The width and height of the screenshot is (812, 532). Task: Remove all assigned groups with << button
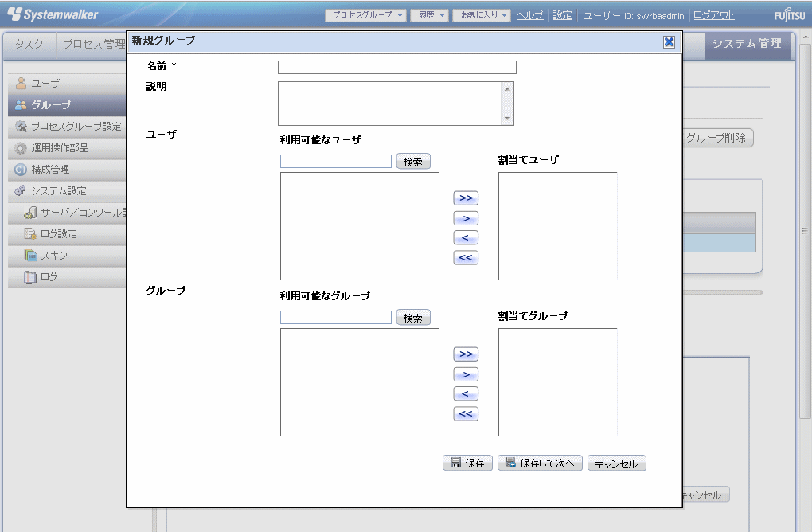point(466,413)
